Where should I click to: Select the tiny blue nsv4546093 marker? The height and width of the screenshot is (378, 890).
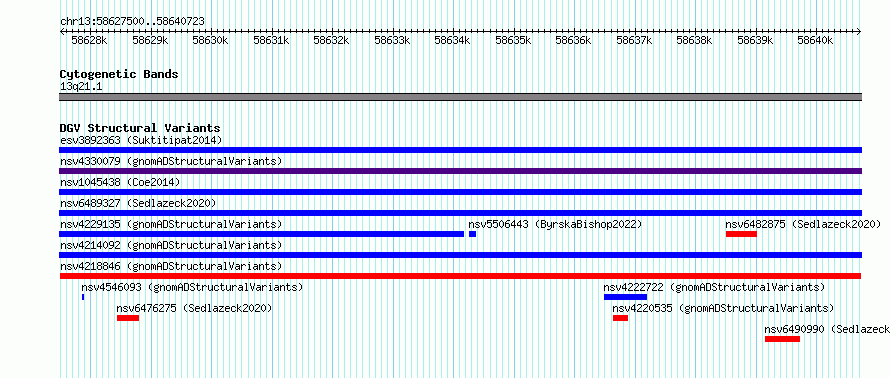pos(83,297)
